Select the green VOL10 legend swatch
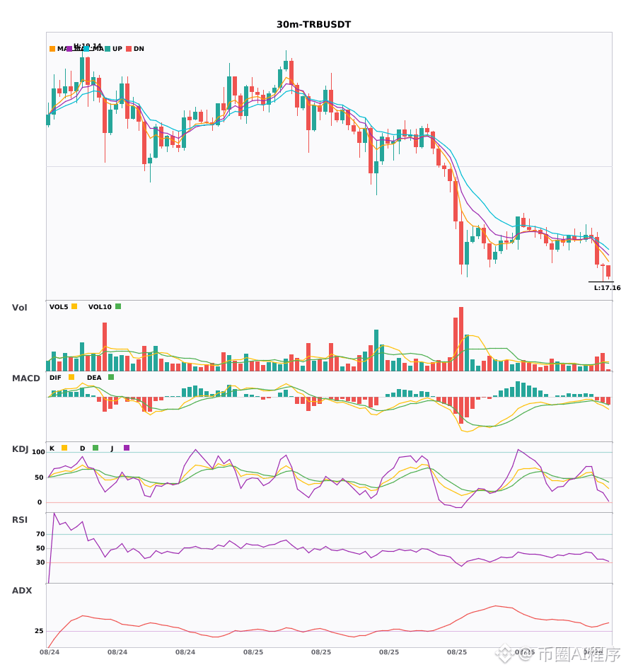Screen dimensions: 626x672 pyautogui.click(x=118, y=306)
